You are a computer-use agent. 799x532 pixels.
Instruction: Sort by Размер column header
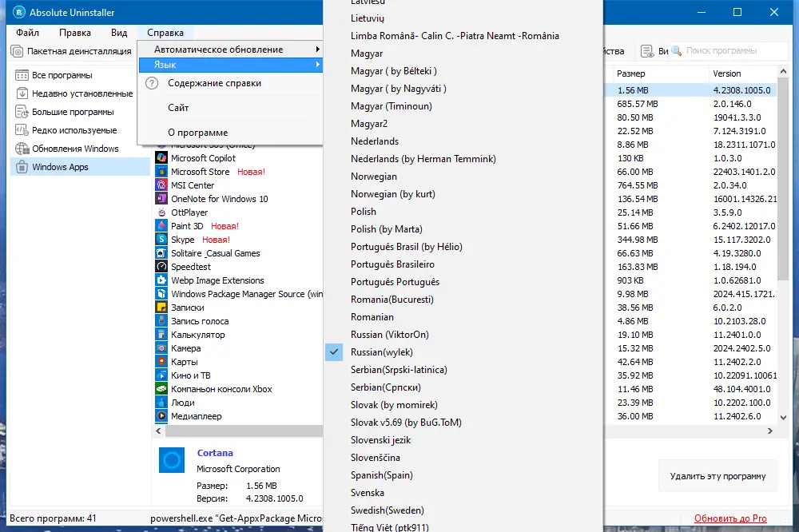[x=631, y=73]
